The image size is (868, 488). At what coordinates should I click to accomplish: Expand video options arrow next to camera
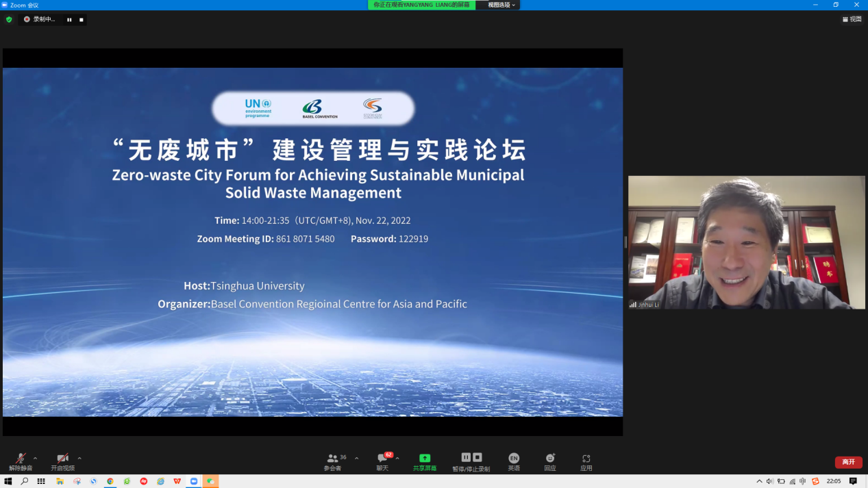(x=79, y=459)
